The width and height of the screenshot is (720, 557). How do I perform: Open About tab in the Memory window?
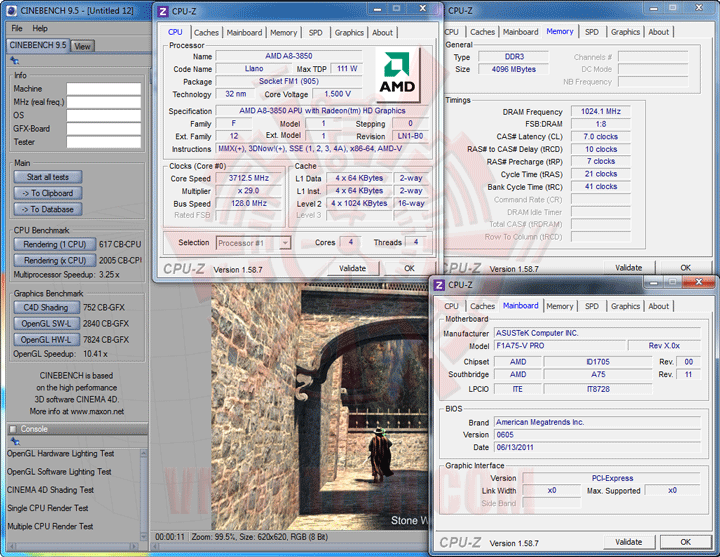coord(658,32)
